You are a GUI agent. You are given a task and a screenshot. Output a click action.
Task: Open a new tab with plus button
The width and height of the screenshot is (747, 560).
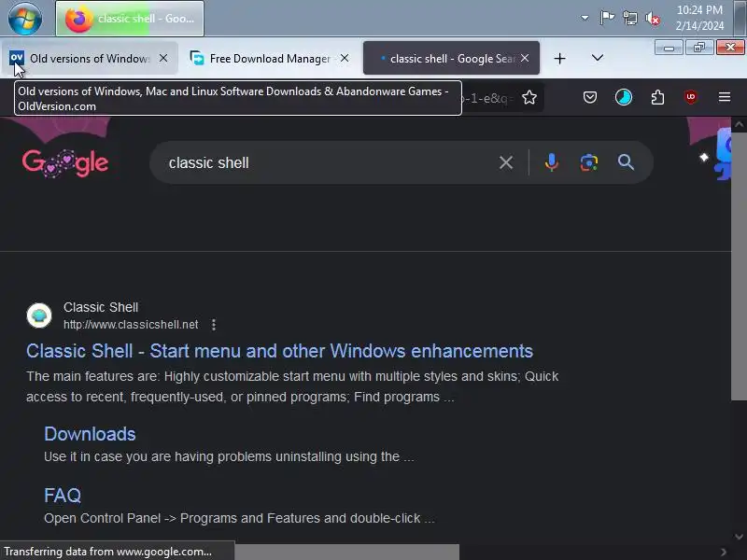click(x=559, y=59)
